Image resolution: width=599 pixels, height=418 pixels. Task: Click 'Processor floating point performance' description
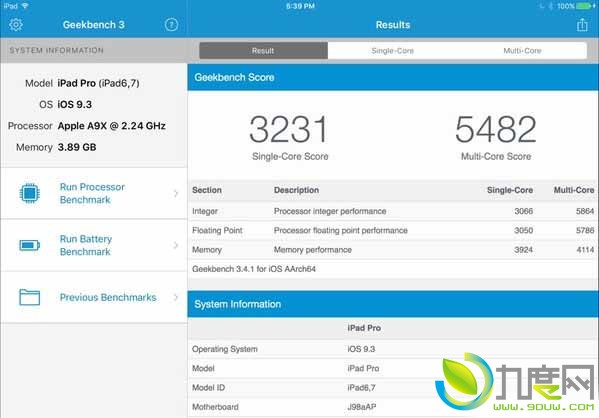[x=341, y=230]
